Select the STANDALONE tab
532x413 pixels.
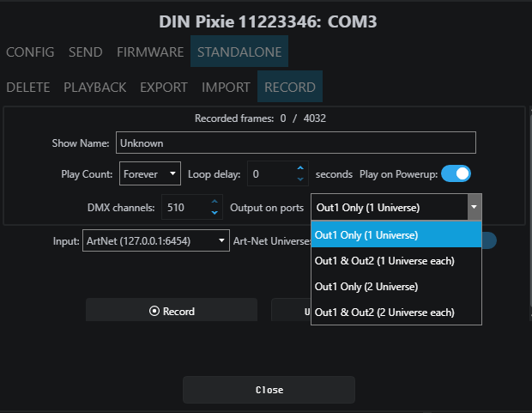(x=239, y=52)
